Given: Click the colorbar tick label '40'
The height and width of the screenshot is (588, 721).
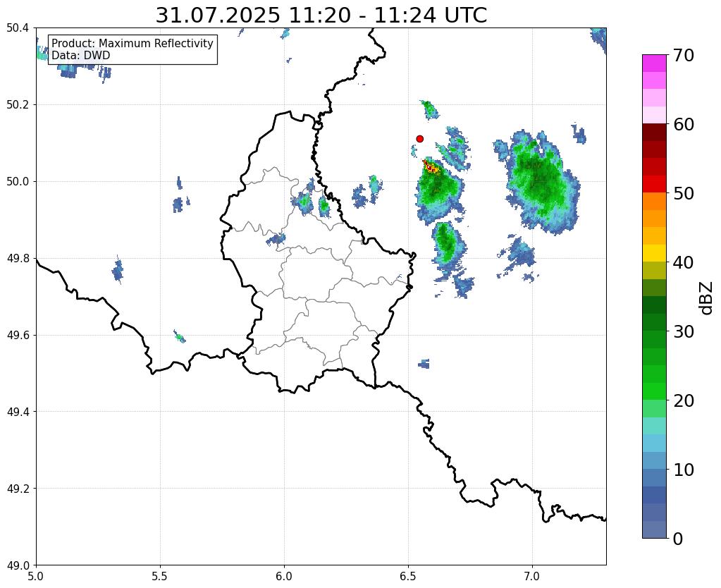Looking at the screenshot, I should (684, 262).
